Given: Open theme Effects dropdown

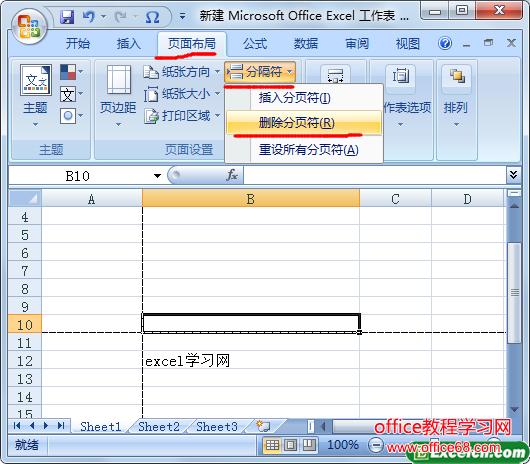Looking at the screenshot, I should (x=71, y=116).
